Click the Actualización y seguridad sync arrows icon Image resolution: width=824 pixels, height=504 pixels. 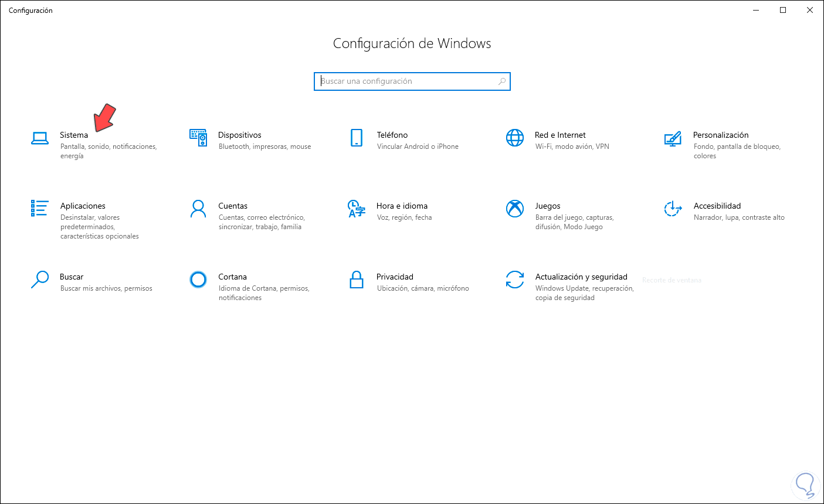click(515, 280)
